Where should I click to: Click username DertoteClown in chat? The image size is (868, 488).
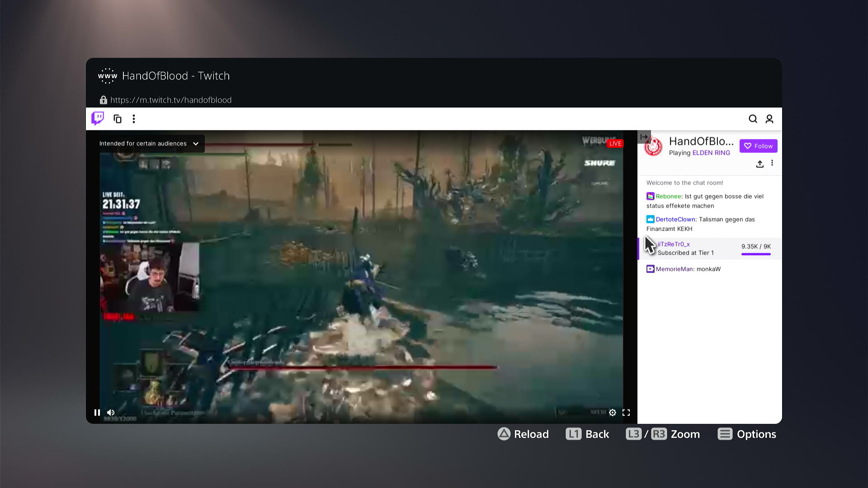click(x=675, y=219)
